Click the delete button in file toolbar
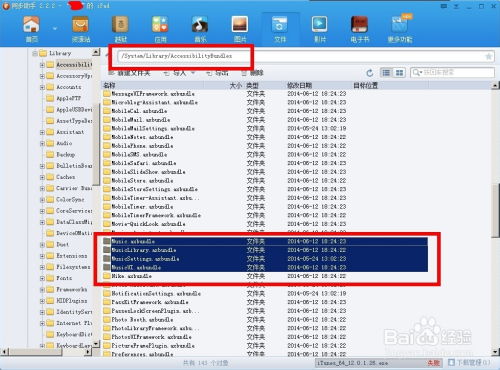This screenshot has height=370, width=500. (253, 73)
